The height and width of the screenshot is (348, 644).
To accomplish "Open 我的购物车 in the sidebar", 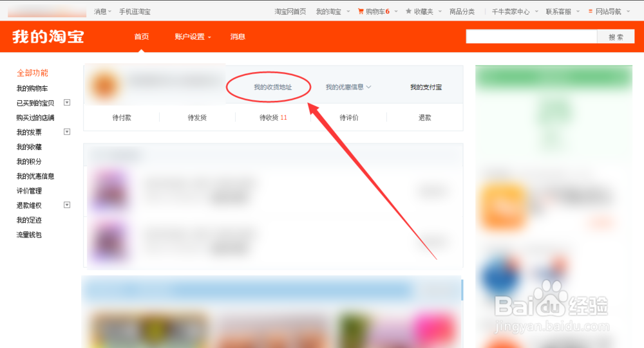I will [32, 88].
